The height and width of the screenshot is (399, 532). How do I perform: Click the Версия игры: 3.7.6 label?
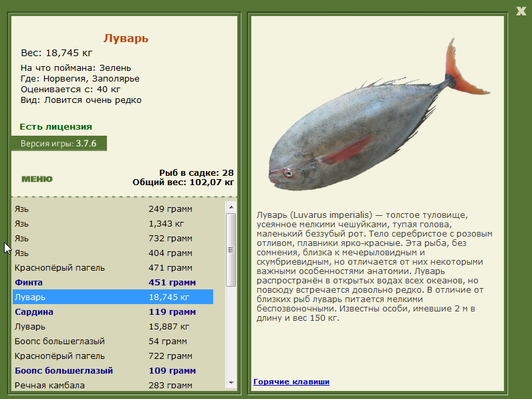click(59, 144)
